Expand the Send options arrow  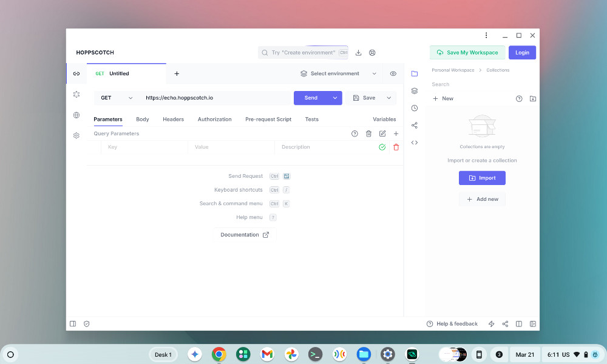[335, 98]
